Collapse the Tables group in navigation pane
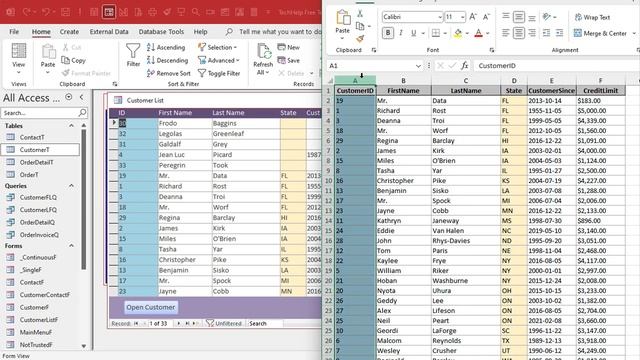This screenshot has width=640, height=360. pos(71,126)
